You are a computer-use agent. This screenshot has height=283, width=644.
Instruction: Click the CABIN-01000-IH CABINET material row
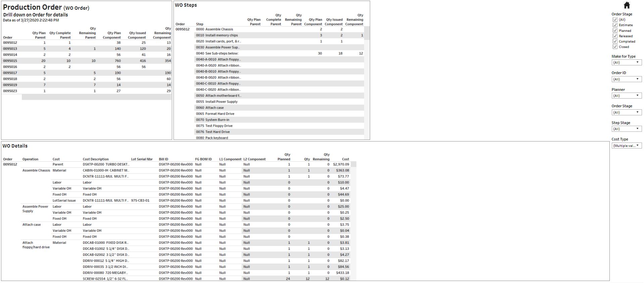click(106, 170)
